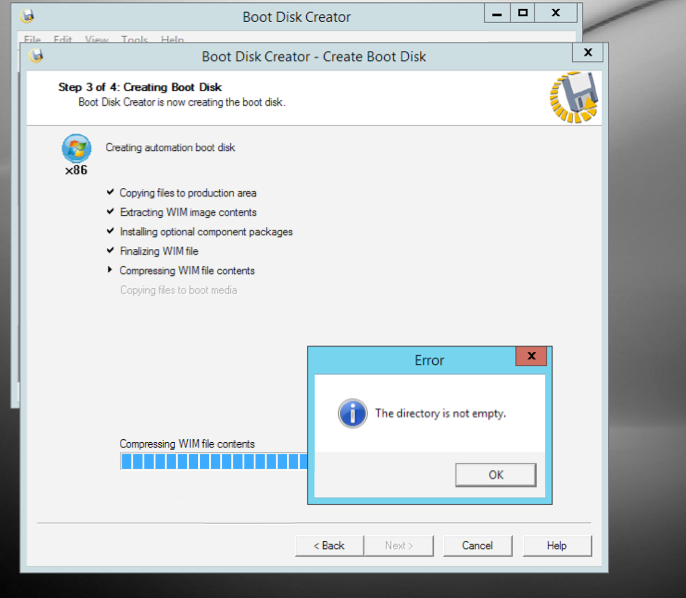Open the Help menu in main window
The width and height of the screenshot is (686, 598).
tap(172, 40)
